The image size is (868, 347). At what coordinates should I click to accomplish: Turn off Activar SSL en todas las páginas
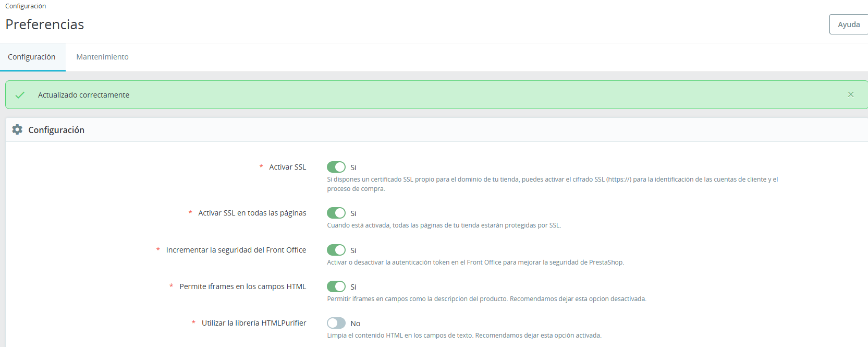pos(336,213)
